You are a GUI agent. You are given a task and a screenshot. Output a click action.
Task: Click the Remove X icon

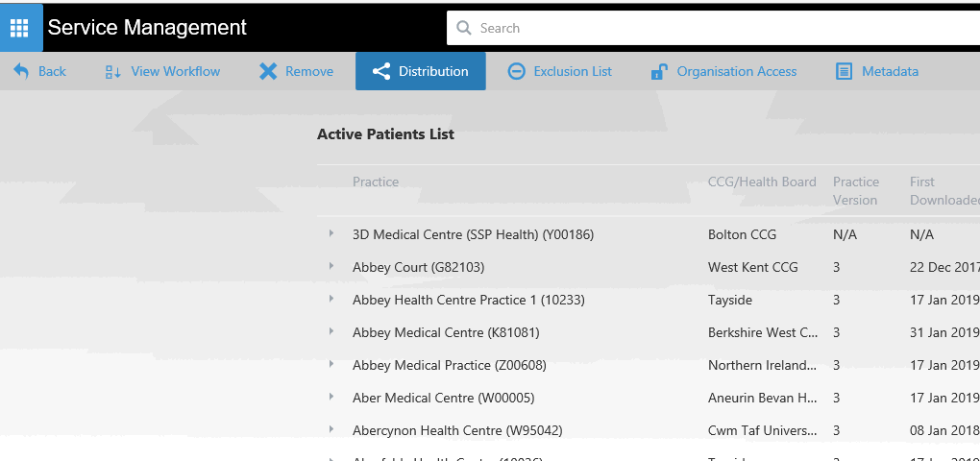[268, 71]
